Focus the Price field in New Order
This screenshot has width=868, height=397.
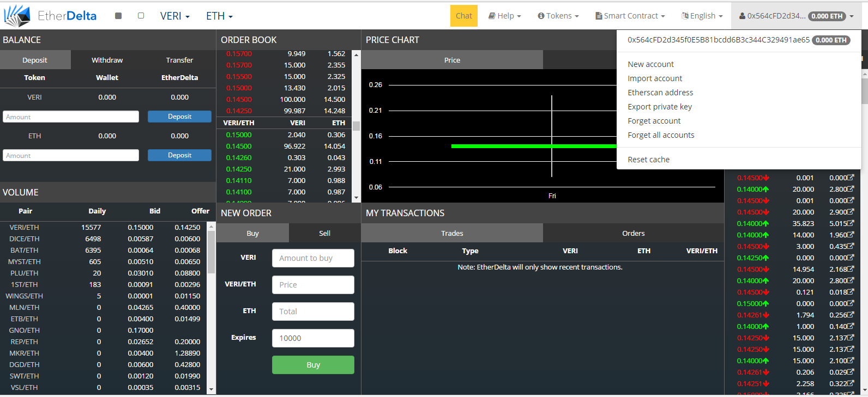click(313, 285)
